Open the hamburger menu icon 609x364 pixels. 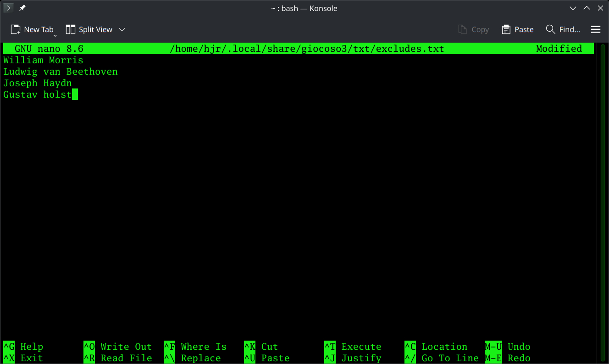coord(596,29)
